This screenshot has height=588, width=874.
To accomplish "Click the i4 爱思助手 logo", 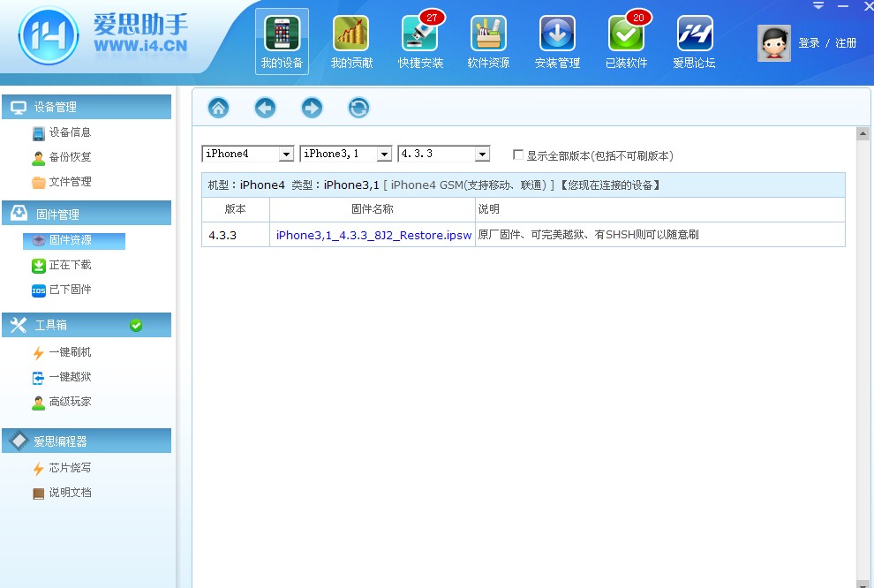I will tap(103, 35).
